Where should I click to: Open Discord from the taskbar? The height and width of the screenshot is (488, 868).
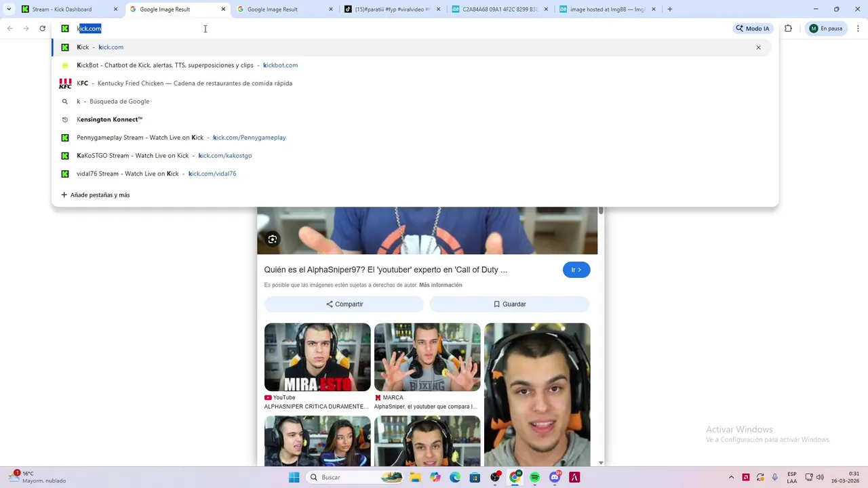coord(555,477)
